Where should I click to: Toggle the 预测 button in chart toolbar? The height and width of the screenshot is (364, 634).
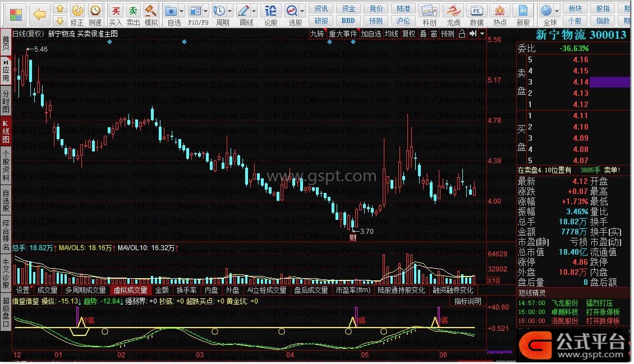coord(448,34)
